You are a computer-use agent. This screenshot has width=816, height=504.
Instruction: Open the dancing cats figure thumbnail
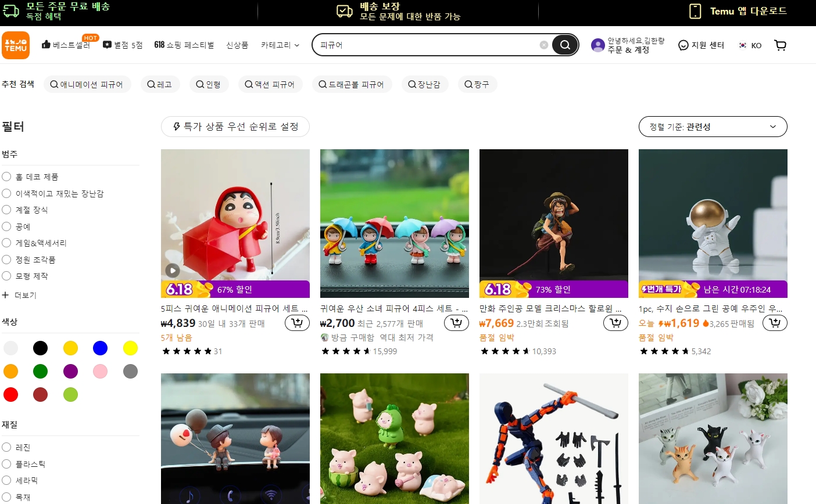[x=713, y=438]
